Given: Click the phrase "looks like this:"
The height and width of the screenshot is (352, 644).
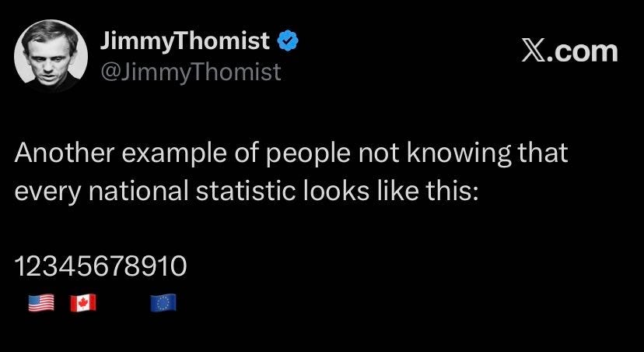Looking at the screenshot, I should point(391,192).
